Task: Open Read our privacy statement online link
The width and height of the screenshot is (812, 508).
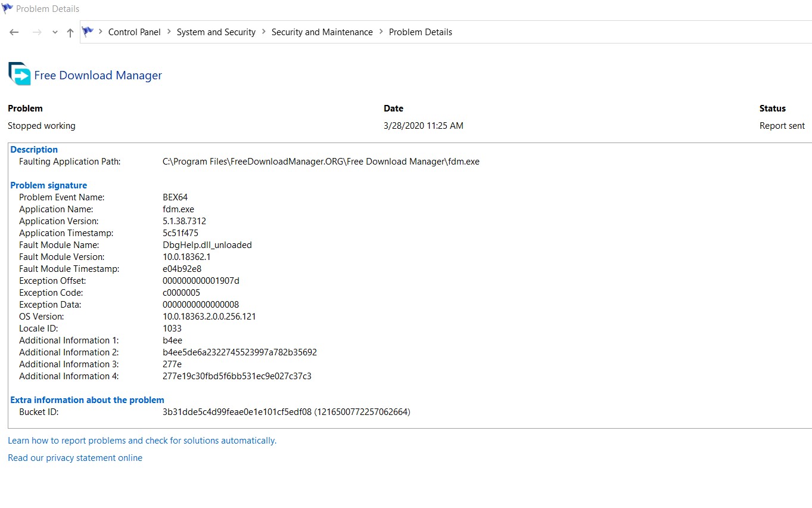Action: (75, 458)
